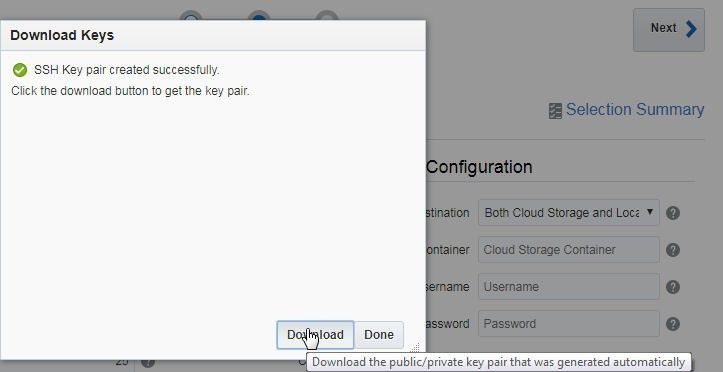This screenshot has width=723, height=372.
Task: Open help icon beside destination dropdown
Action: (673, 213)
